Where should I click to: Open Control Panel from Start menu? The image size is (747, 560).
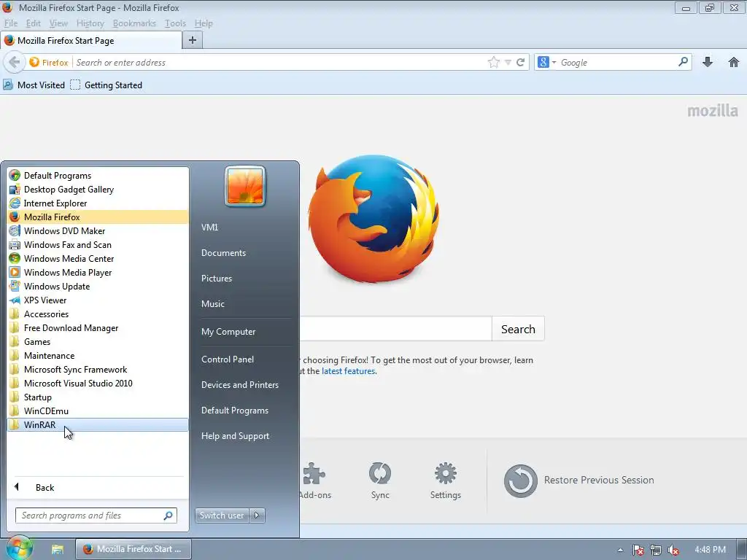click(228, 359)
